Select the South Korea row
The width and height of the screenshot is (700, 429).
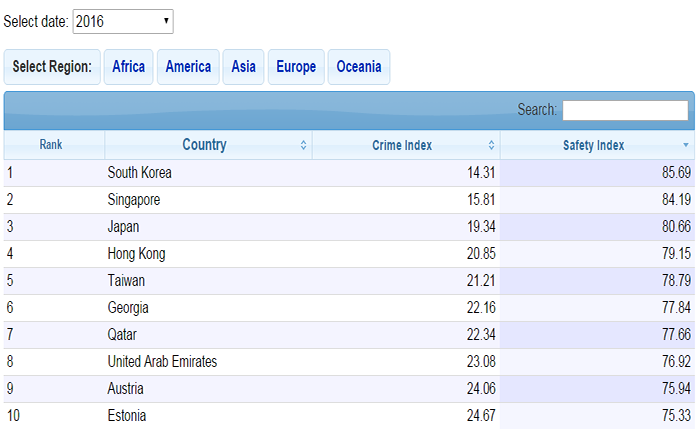tap(139, 173)
